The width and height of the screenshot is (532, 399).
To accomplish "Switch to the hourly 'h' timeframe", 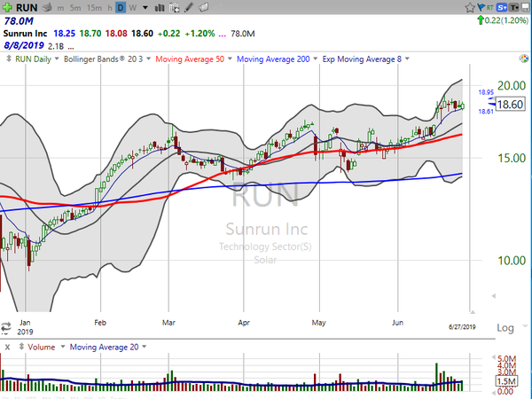I will 110,7.
